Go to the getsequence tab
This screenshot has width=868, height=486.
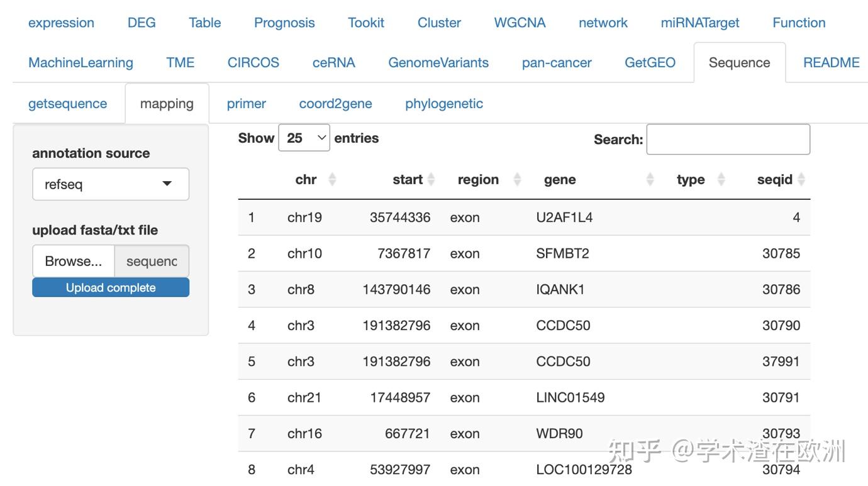(x=67, y=103)
